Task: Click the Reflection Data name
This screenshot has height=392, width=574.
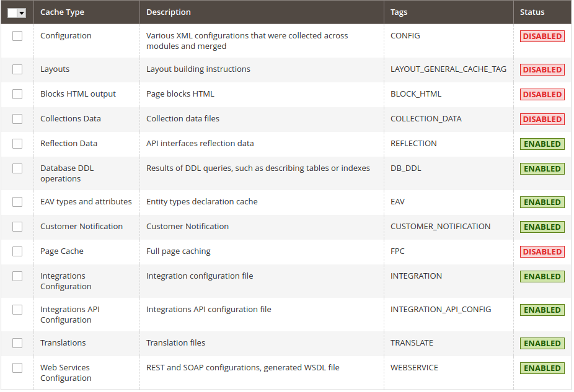Action: (69, 144)
